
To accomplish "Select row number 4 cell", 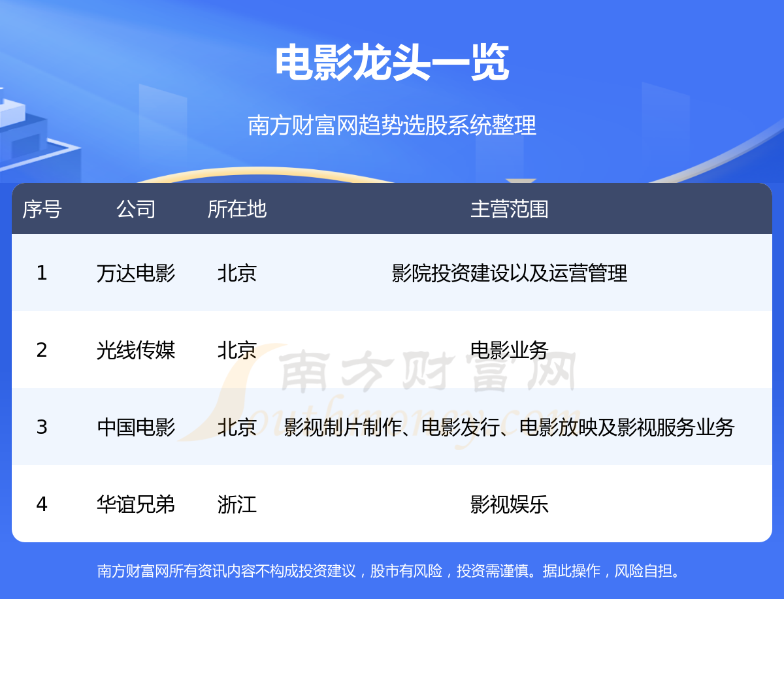I will pos(42,504).
